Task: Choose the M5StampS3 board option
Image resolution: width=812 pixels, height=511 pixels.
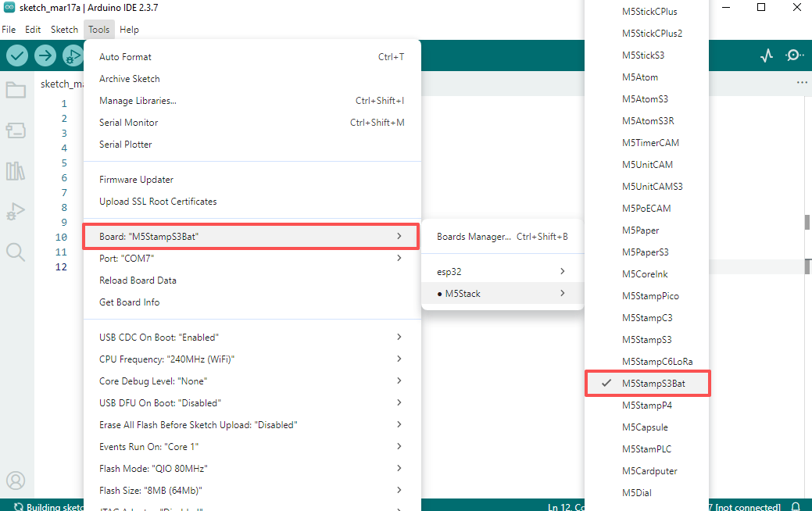Action: [x=646, y=340]
